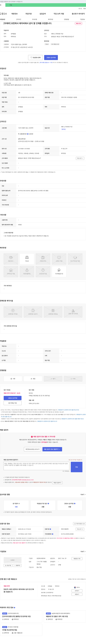Click the 채용정보 이력 button
Viewport: 86px width, 644px height.
77,559
